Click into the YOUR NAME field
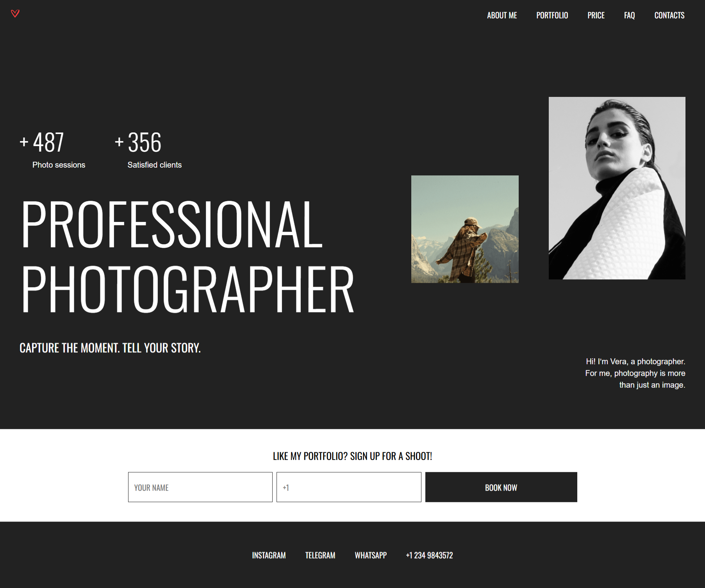 (x=200, y=487)
